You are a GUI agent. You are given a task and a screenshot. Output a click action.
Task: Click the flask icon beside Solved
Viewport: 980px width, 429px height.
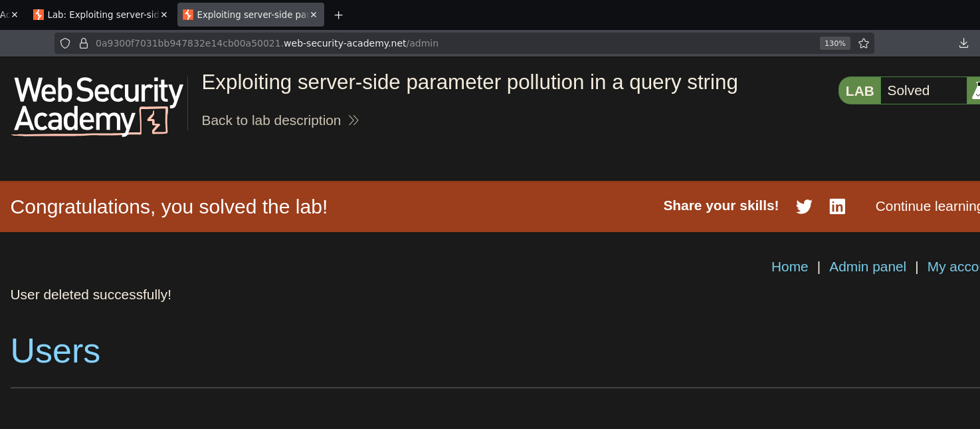point(975,90)
